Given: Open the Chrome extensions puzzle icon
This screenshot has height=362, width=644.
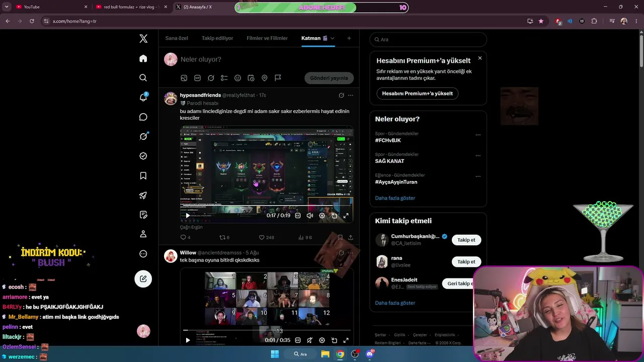Looking at the screenshot, I should click(x=594, y=21).
